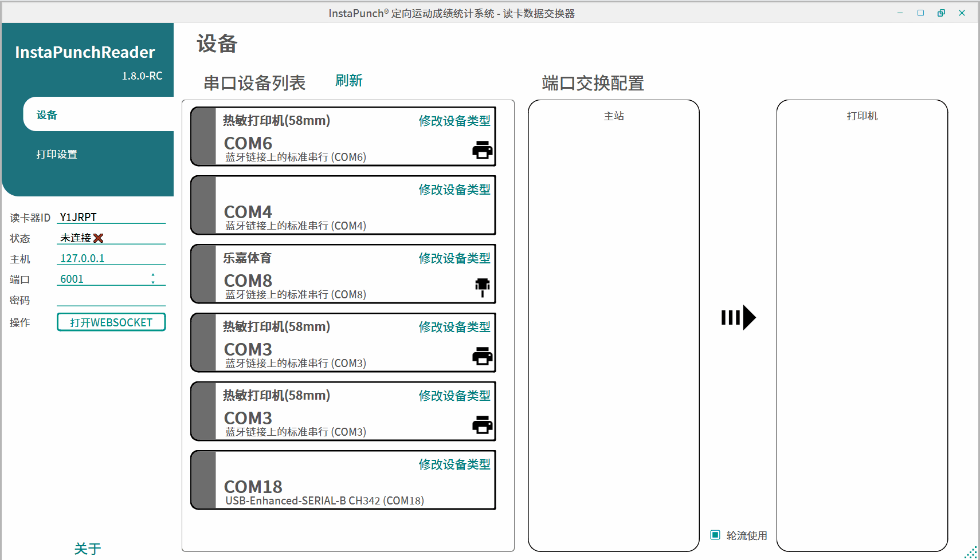Open the 关于 about link
Screen dimensions: 980x560
(88, 549)
